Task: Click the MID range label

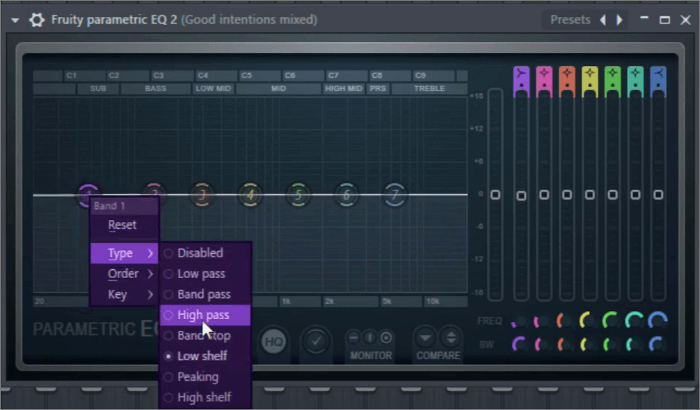Action: coord(279,88)
